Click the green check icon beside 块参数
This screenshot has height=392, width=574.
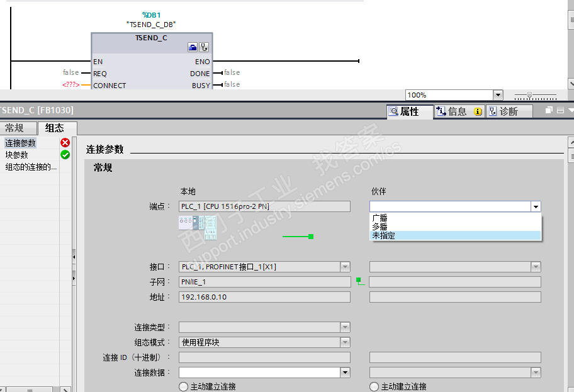click(x=65, y=155)
